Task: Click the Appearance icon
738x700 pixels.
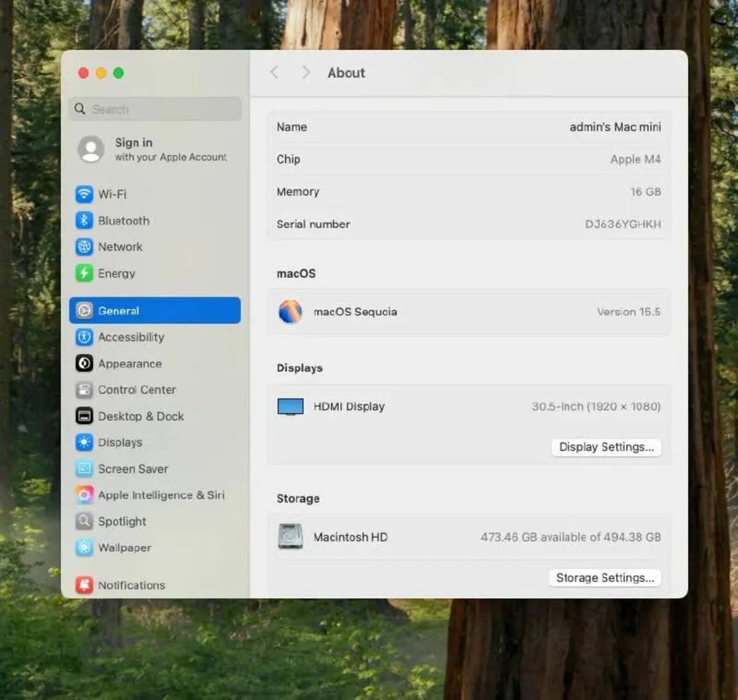Action: 84,364
